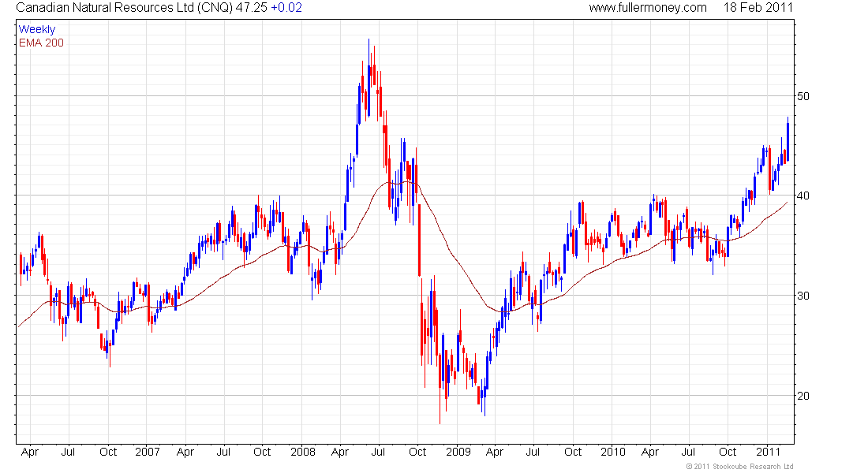868x473 pixels.
Task: Click the chart title 'Canadian Natural Resources Ltd (CNQ)'
Action: (125, 8)
